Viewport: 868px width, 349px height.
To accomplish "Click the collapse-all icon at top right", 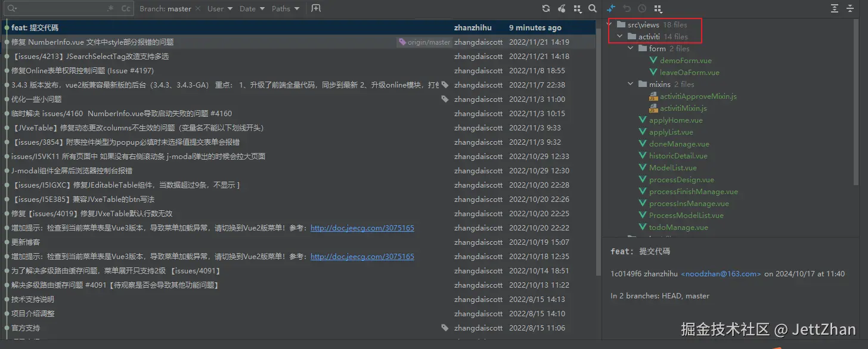I will 851,8.
